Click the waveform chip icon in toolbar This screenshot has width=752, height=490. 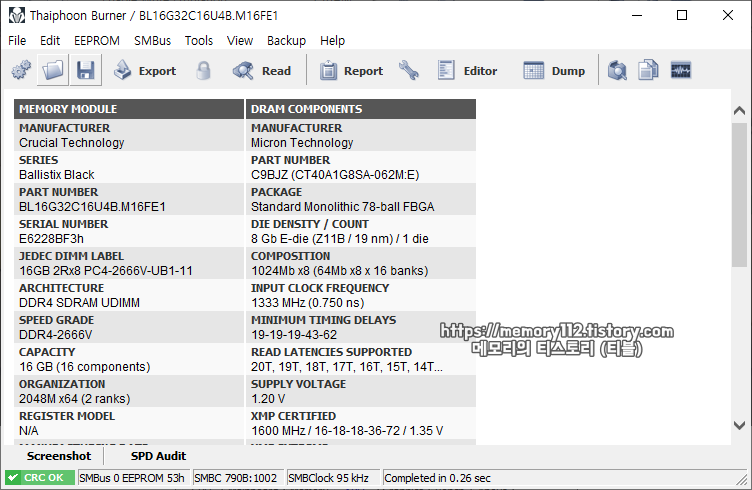point(681,70)
